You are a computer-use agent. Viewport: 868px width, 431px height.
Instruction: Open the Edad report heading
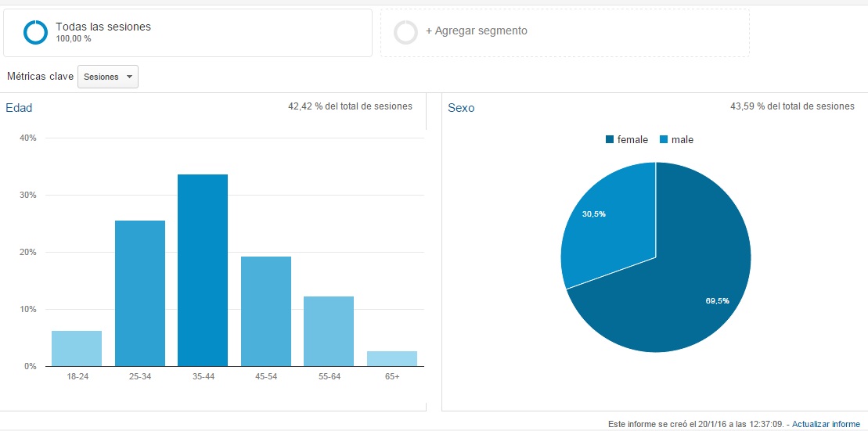tap(19, 108)
